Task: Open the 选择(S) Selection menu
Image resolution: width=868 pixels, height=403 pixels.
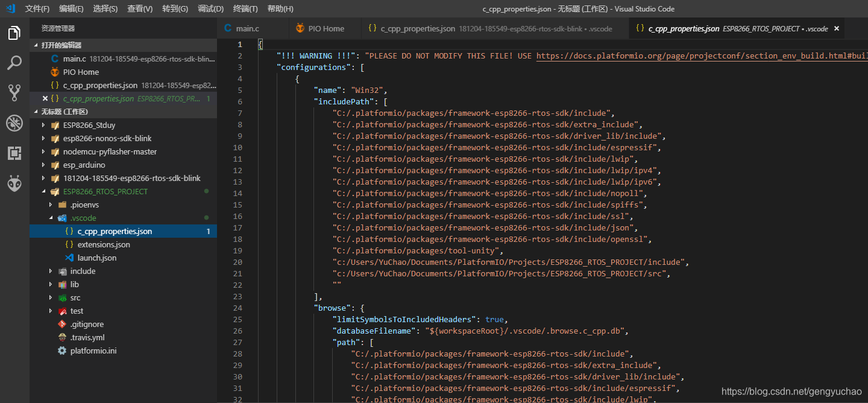Action: coord(105,8)
